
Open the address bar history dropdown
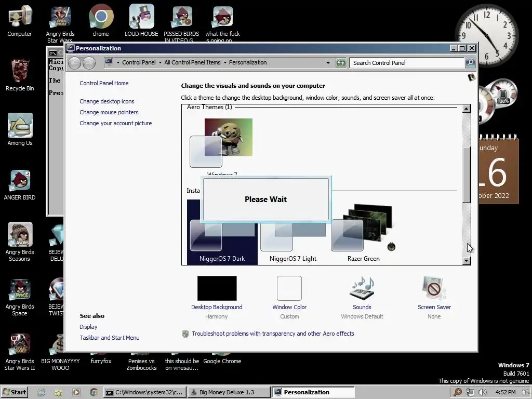point(328,62)
